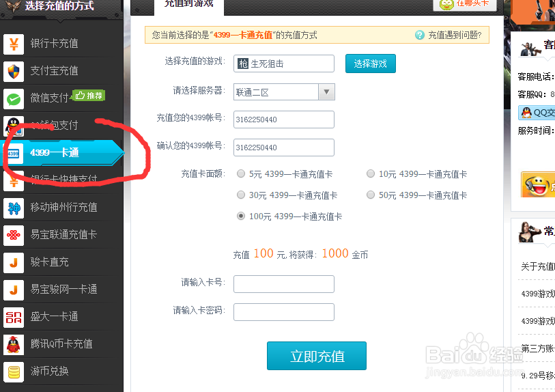Click the 选择游戏 button
The image size is (555, 392).
370,64
